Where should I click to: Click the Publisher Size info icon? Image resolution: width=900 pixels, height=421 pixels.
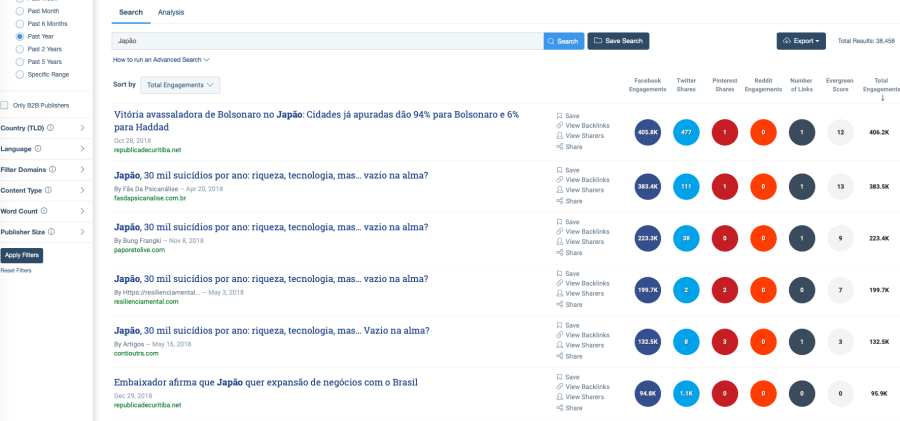click(x=52, y=231)
